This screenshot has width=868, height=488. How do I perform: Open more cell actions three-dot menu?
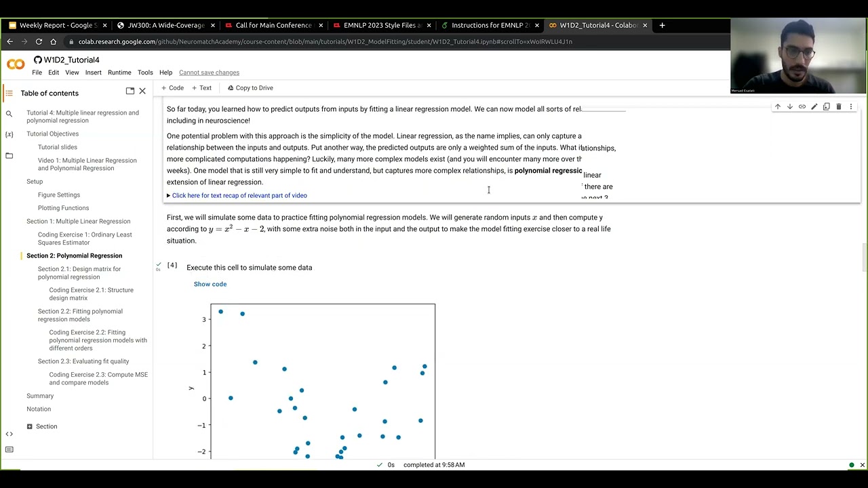(851, 106)
